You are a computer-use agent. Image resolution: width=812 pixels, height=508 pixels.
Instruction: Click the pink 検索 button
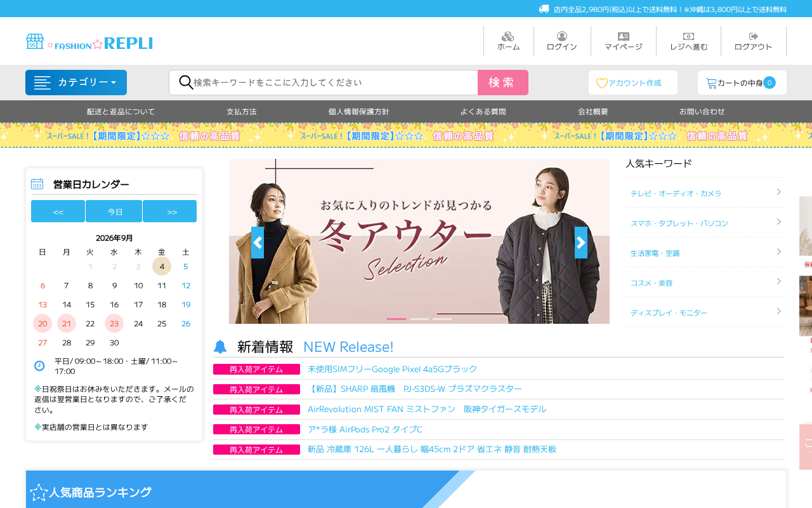pos(503,83)
